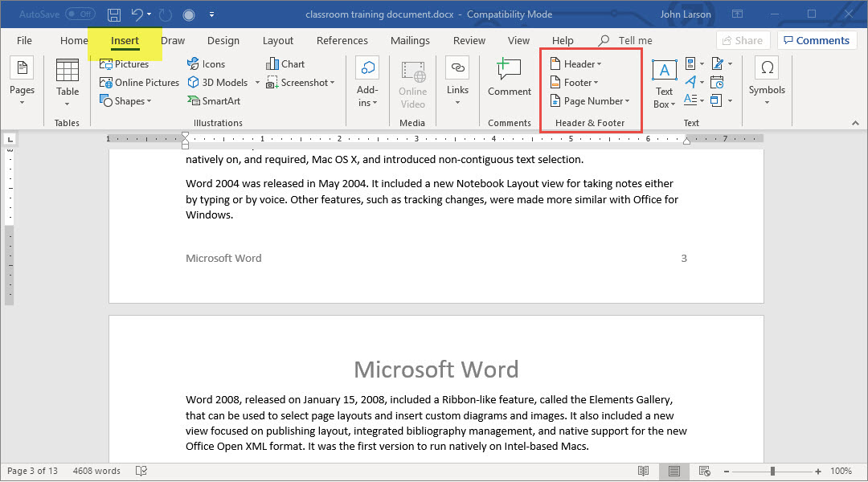Click the Comments button at top right
This screenshot has height=482, width=868.
tap(816, 41)
